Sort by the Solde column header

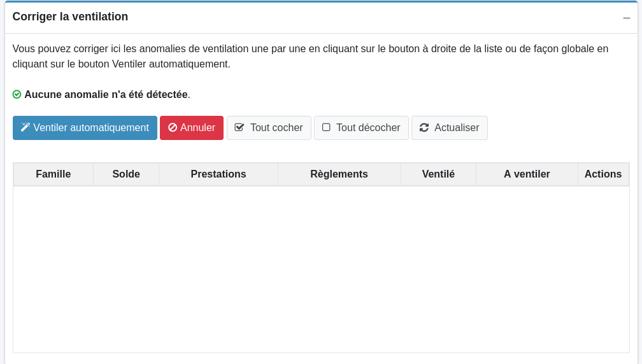pos(126,174)
